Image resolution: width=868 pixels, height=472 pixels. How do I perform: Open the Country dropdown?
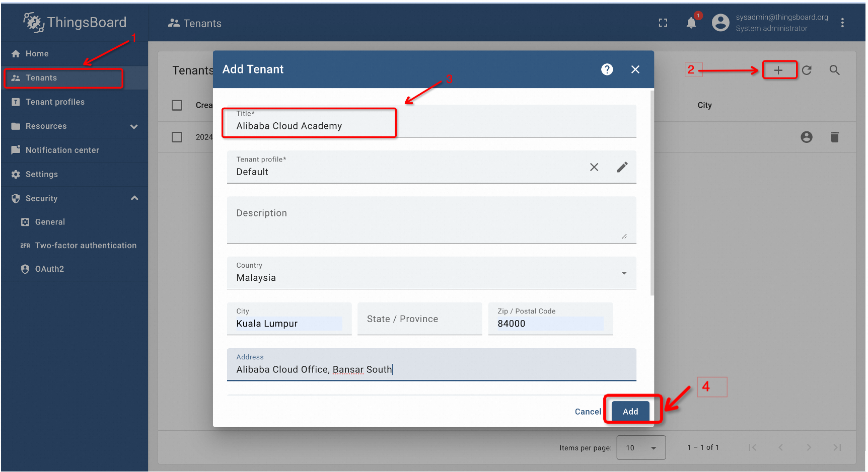431,273
